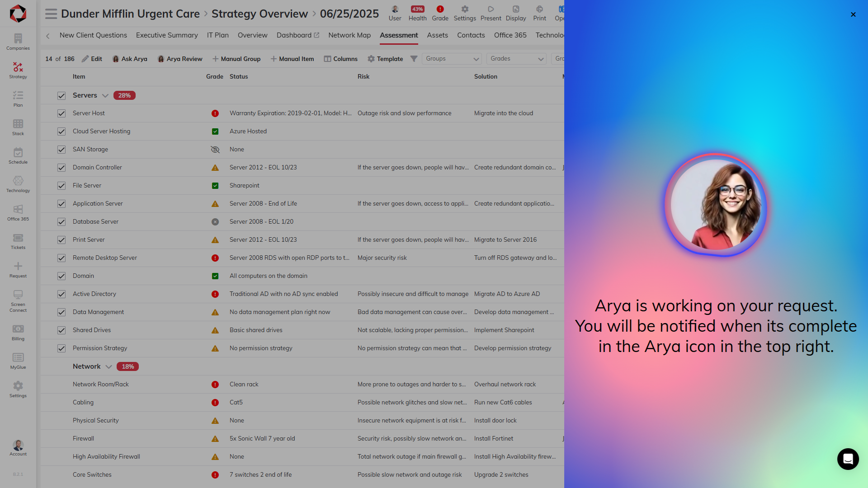The height and width of the screenshot is (488, 868).
Task: Click the Grade alert icon in header
Action: pos(440,13)
